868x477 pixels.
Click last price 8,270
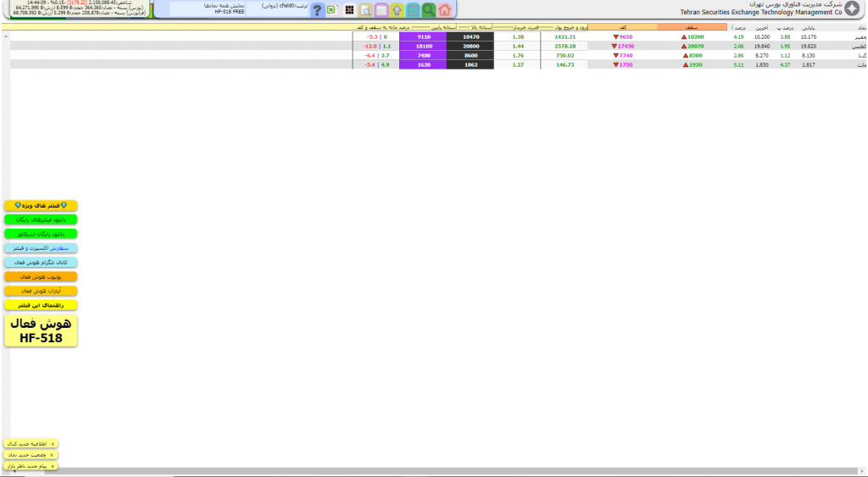tap(762, 56)
